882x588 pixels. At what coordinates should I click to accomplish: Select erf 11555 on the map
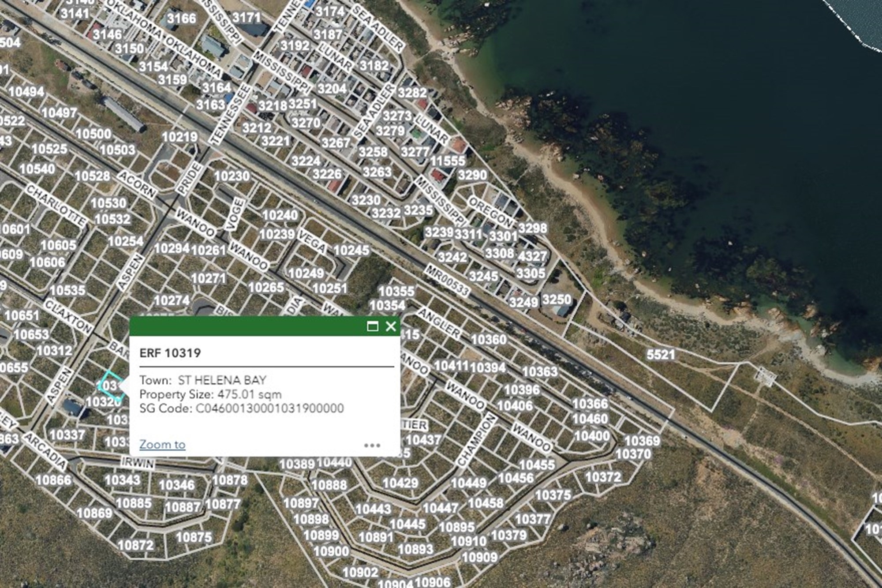[x=448, y=161]
